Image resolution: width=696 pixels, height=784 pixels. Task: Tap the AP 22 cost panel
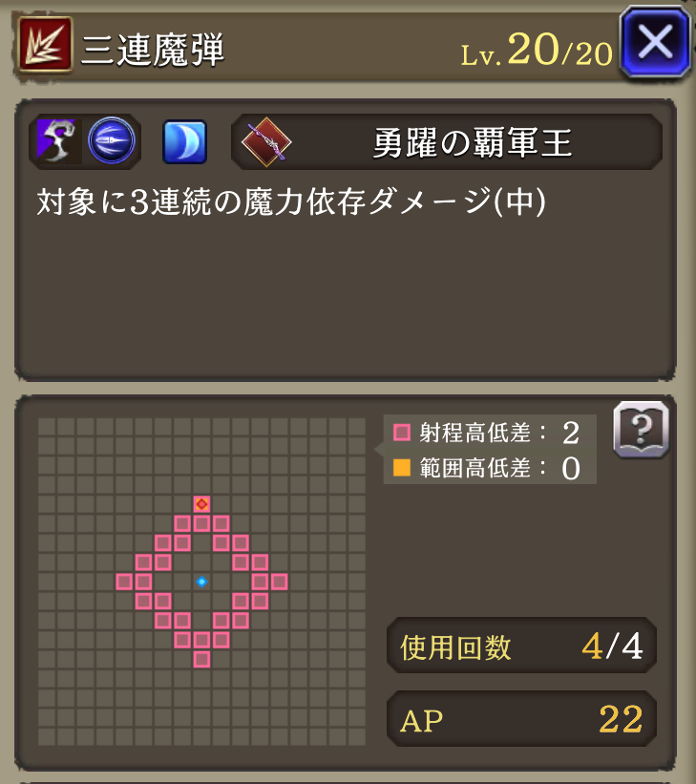(521, 719)
